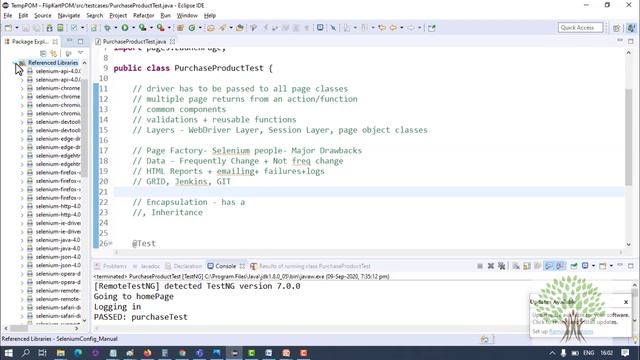
Task: Open the Navigate menu
Action: [69, 16]
